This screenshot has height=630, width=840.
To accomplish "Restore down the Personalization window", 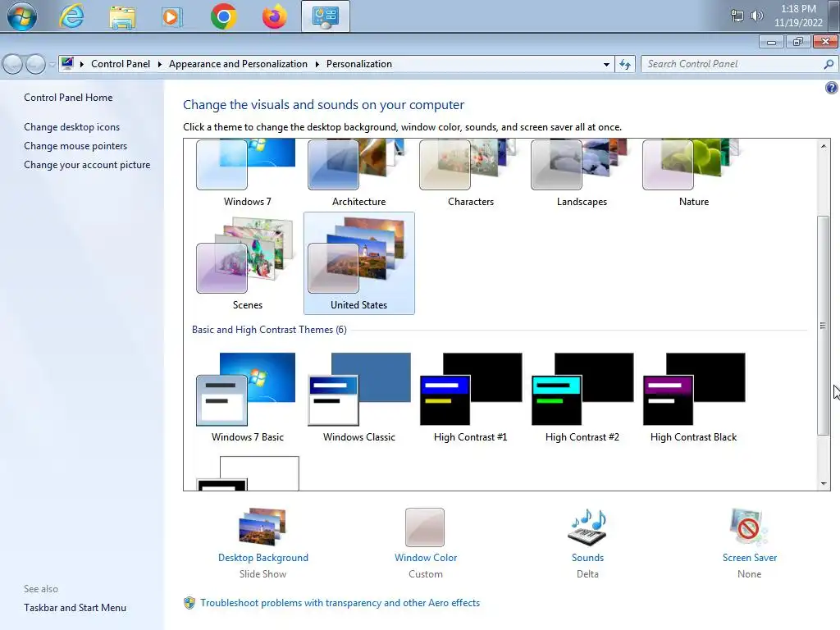I will 798,42.
